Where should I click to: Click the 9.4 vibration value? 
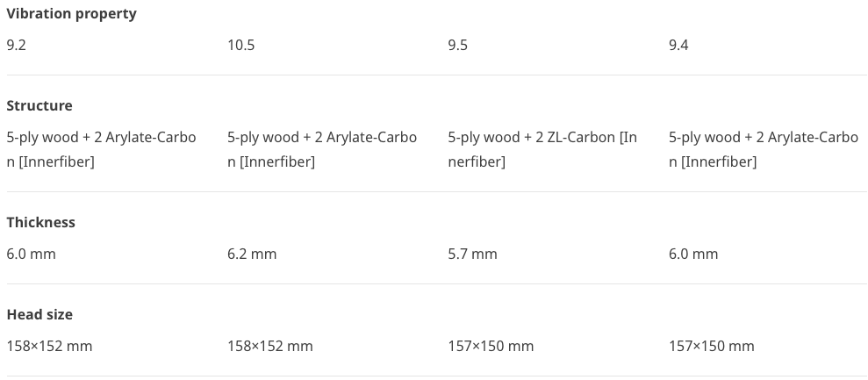coord(678,45)
